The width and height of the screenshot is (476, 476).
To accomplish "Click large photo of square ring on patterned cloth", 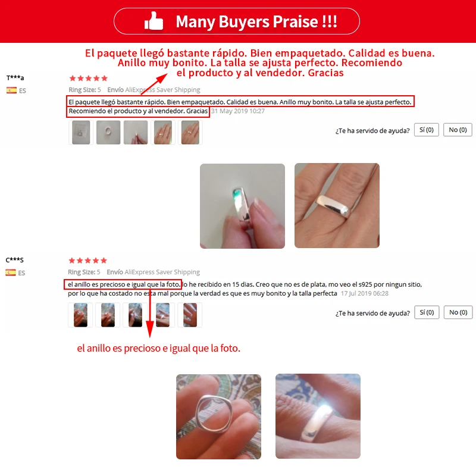I will pyautogui.click(x=218, y=416).
